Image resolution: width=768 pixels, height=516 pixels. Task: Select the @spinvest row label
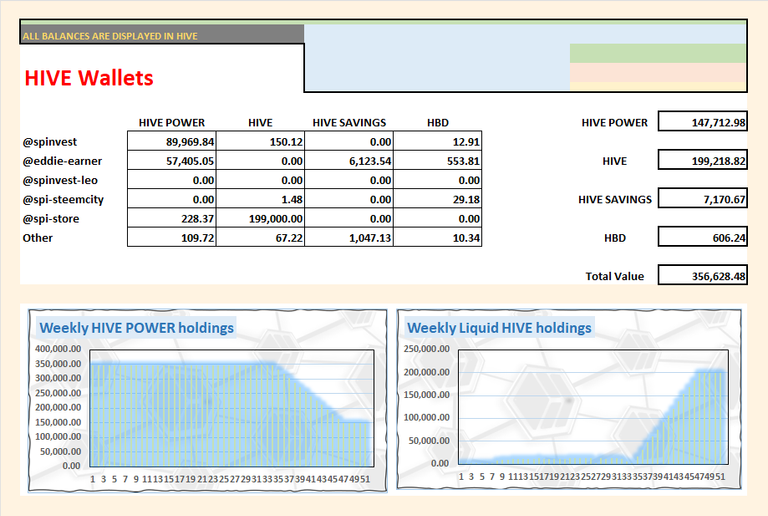pyautogui.click(x=49, y=142)
